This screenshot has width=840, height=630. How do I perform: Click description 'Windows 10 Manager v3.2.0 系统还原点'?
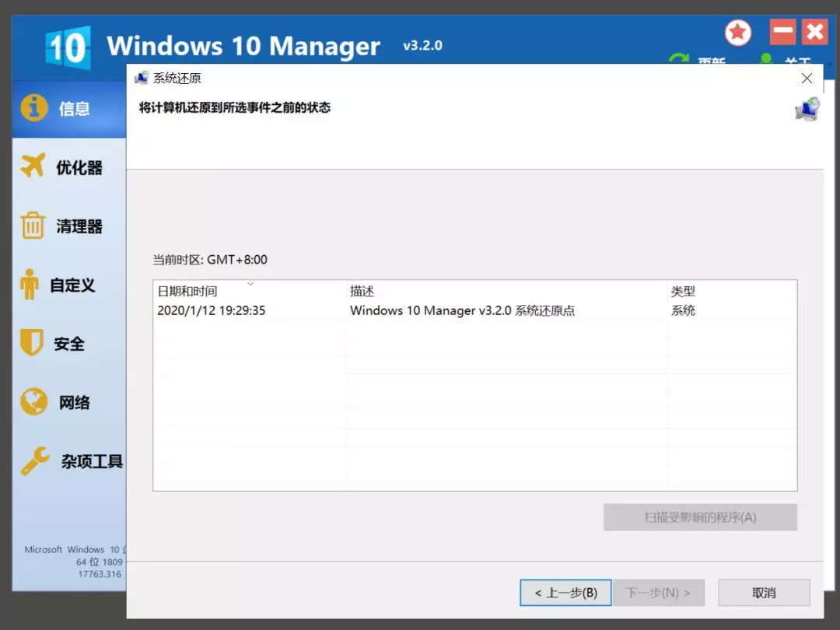tap(462, 310)
